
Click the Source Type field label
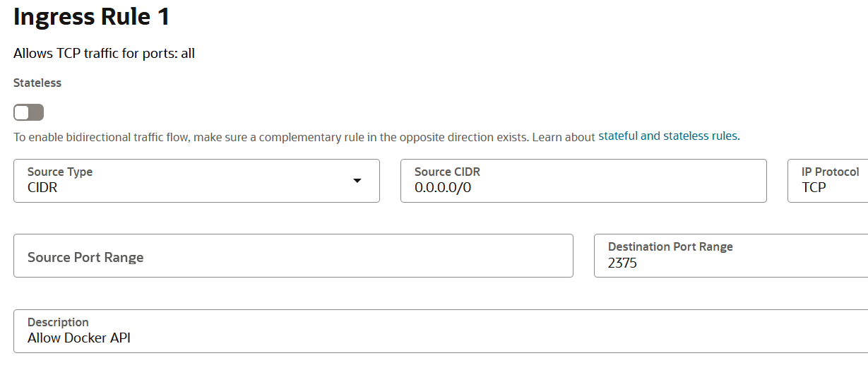tap(60, 172)
